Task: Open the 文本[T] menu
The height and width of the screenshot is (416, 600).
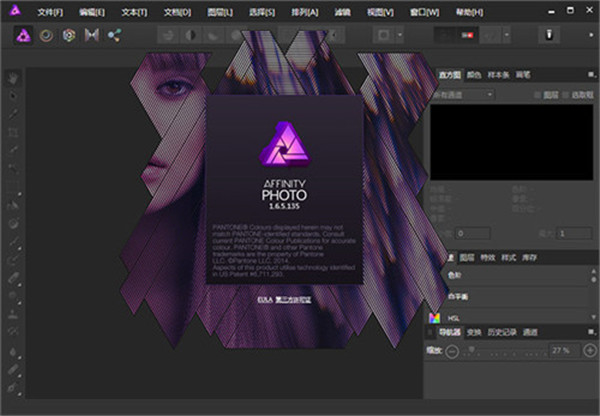Action: pyautogui.click(x=134, y=12)
